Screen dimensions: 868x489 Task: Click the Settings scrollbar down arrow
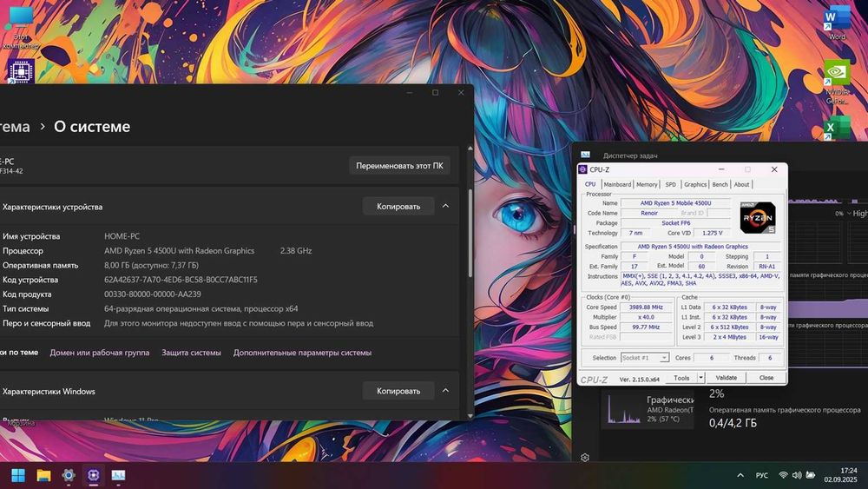pos(470,416)
